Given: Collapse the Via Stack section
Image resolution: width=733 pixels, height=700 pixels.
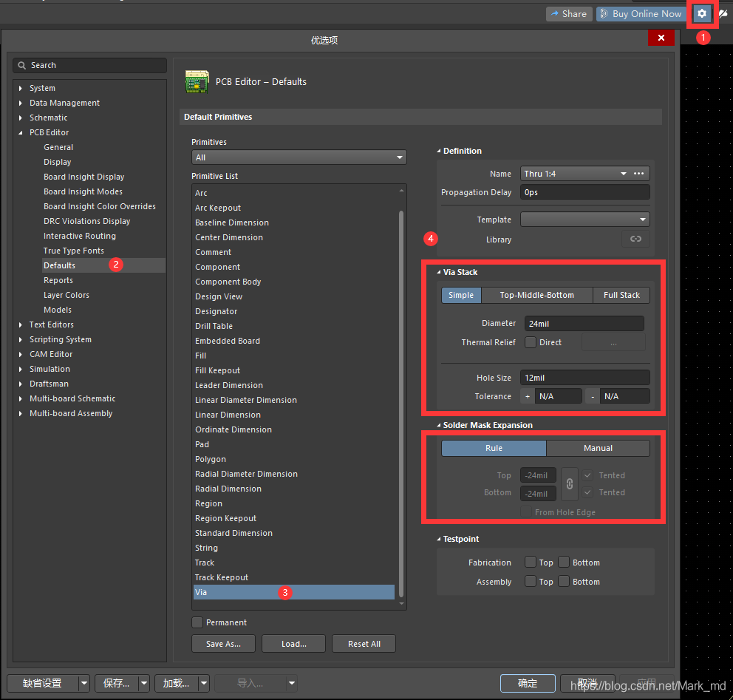Looking at the screenshot, I should 438,272.
